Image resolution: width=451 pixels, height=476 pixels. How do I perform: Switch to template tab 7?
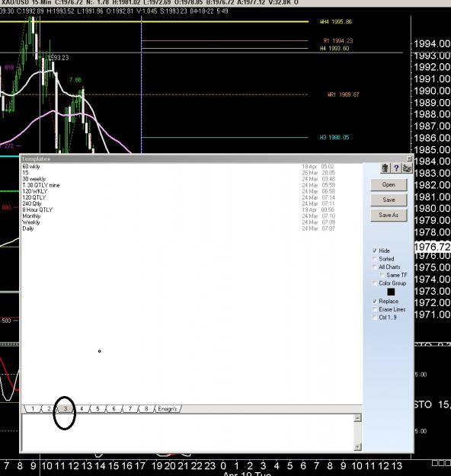[130, 409]
